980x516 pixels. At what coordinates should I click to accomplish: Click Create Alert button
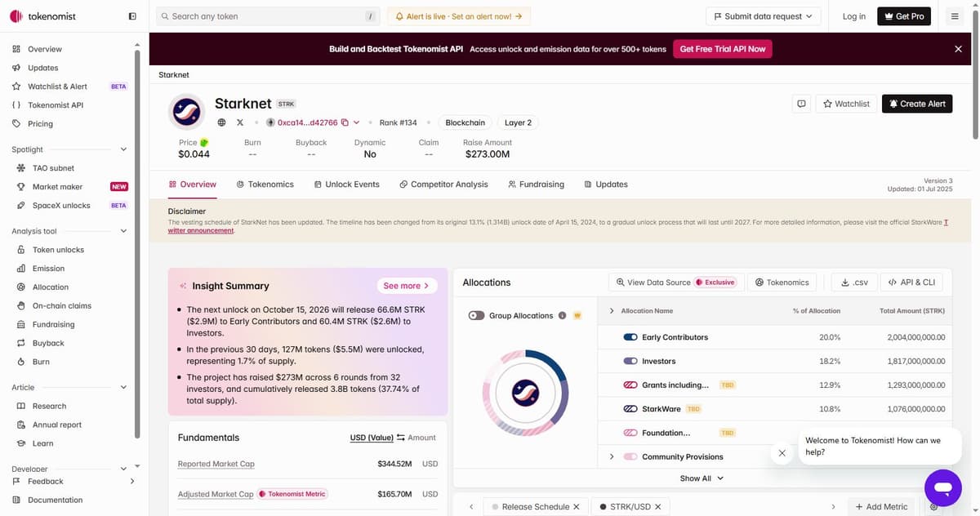click(x=917, y=104)
